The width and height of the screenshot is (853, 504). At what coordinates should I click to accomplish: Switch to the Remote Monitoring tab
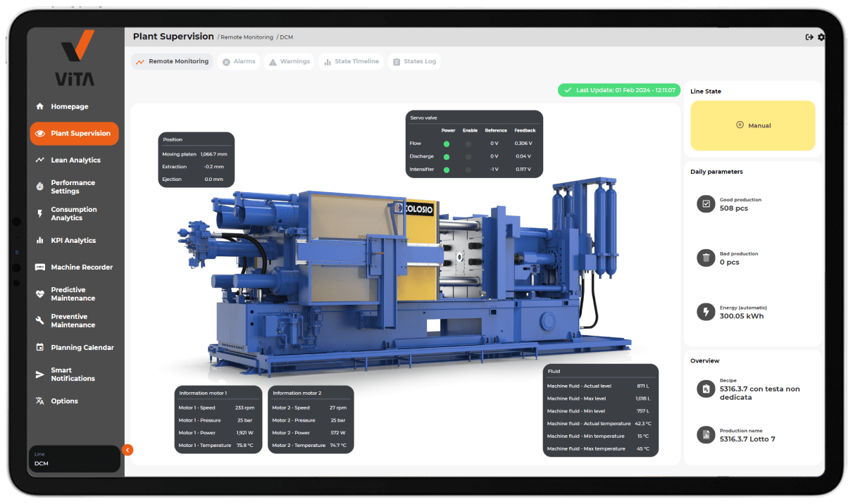point(173,62)
